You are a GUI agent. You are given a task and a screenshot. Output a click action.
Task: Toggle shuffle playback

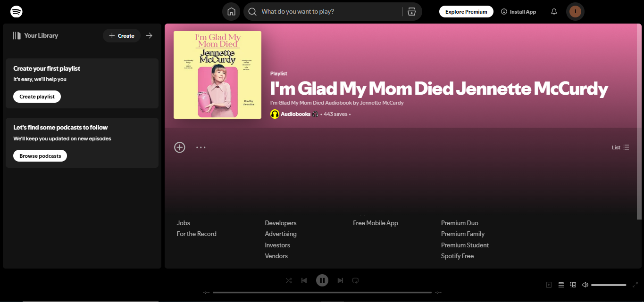click(288, 280)
